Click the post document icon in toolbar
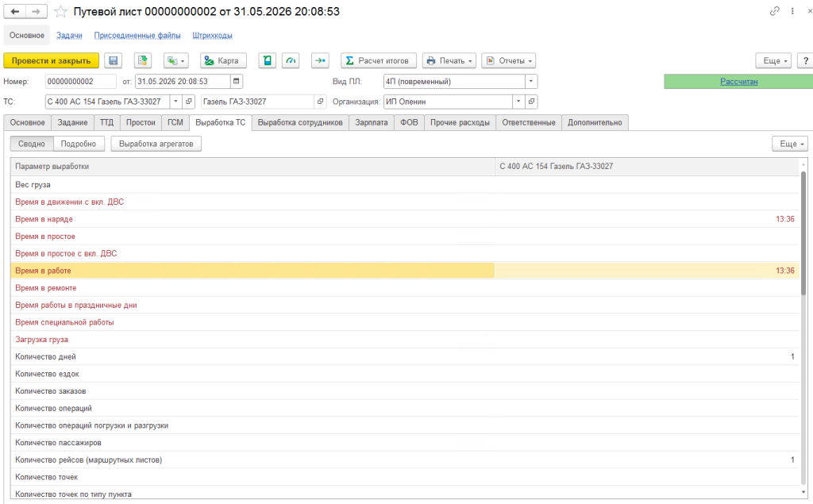This screenshot has width=813, height=504. click(x=143, y=60)
